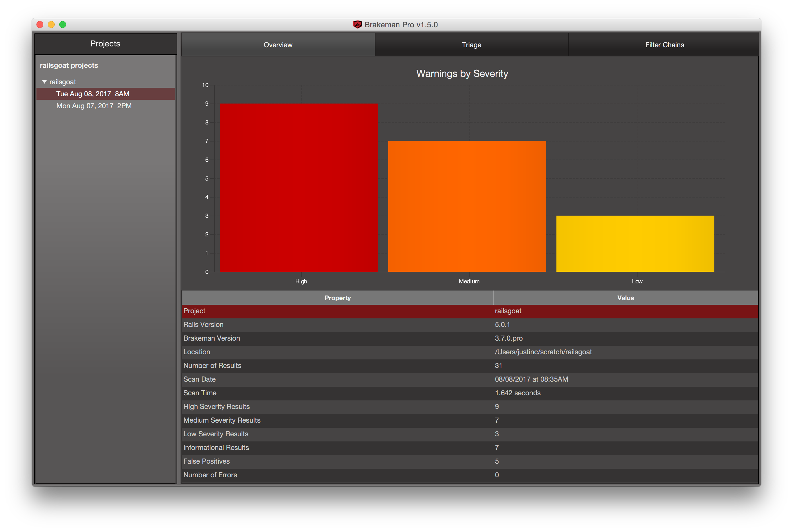Viewport: 793px width, 532px height.
Task: Select the Rails Version row
Action: pos(470,325)
